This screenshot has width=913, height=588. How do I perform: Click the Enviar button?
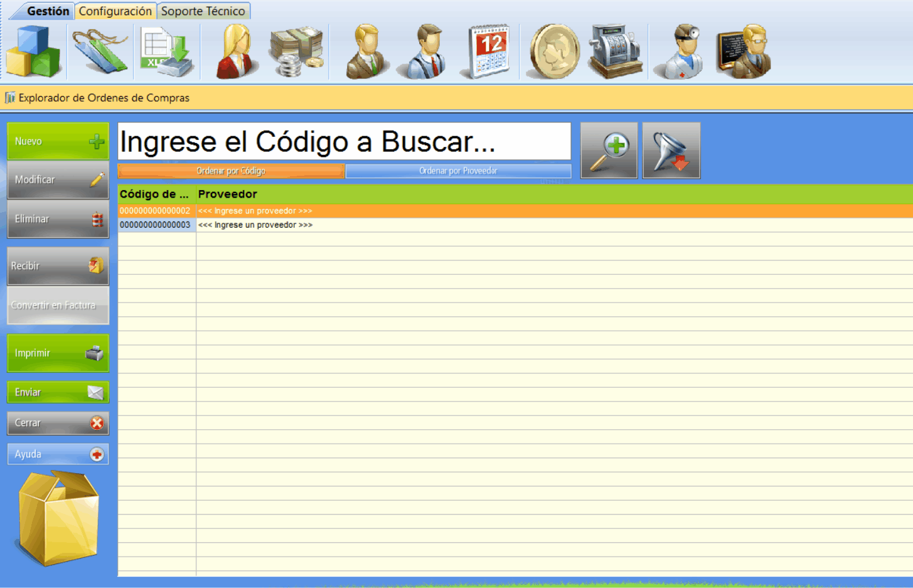pos(58,392)
